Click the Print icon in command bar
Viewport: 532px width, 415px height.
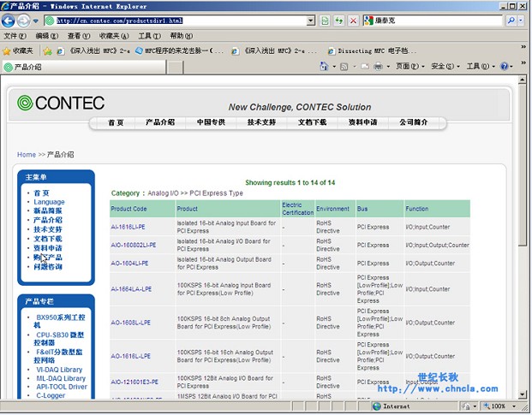point(378,67)
